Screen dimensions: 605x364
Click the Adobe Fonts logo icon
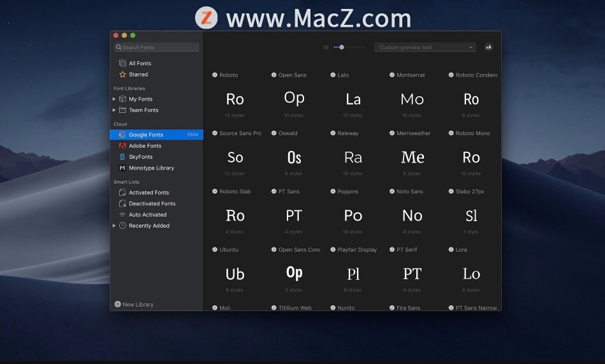pyautogui.click(x=122, y=145)
